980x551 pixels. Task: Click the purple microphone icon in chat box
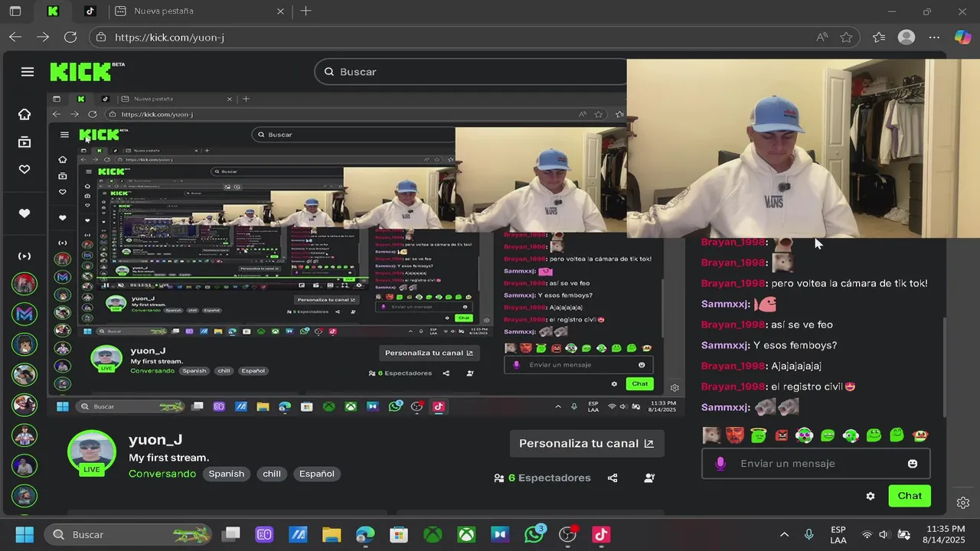pyautogui.click(x=720, y=464)
